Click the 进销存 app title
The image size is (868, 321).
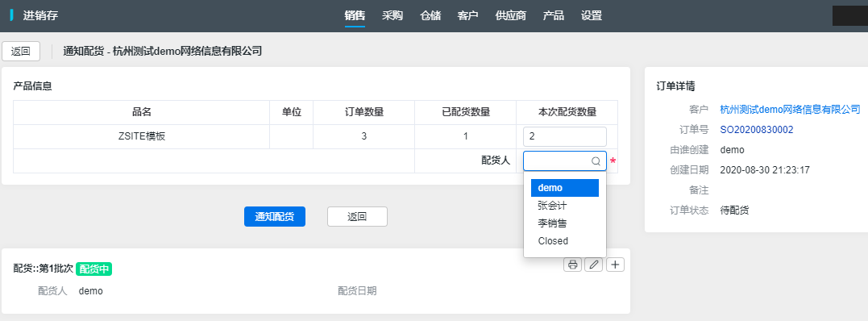click(40, 15)
